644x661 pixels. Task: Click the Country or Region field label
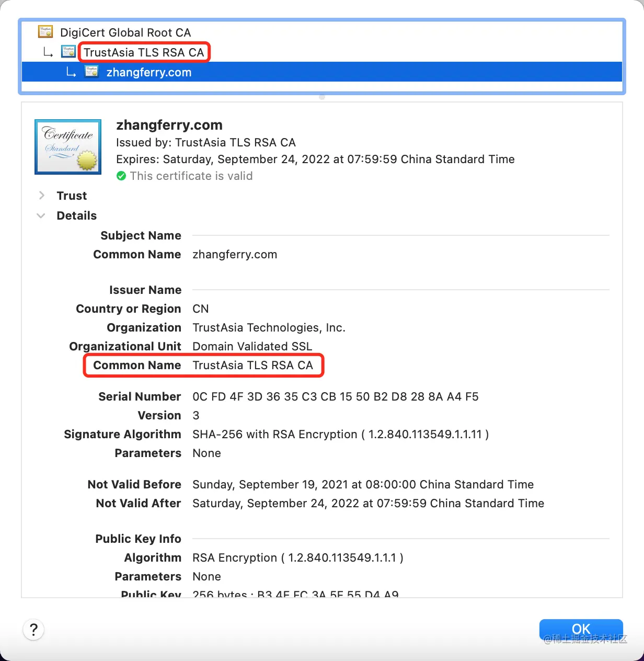click(x=129, y=309)
